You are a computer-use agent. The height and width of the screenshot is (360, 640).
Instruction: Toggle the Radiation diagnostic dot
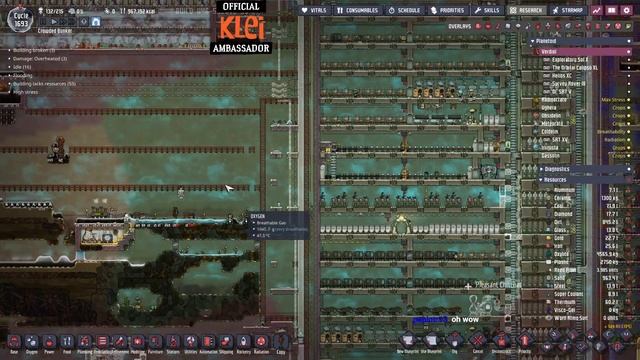pos(629,140)
